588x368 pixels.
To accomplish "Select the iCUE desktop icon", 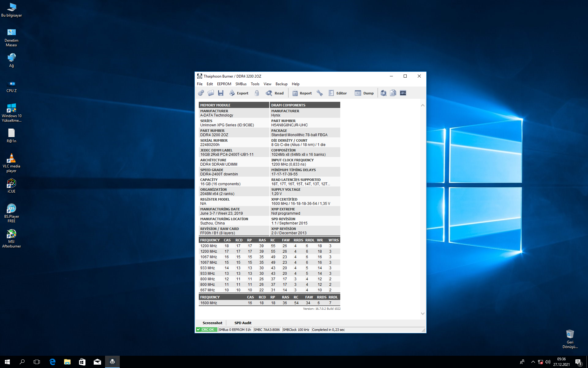I will (x=12, y=186).
